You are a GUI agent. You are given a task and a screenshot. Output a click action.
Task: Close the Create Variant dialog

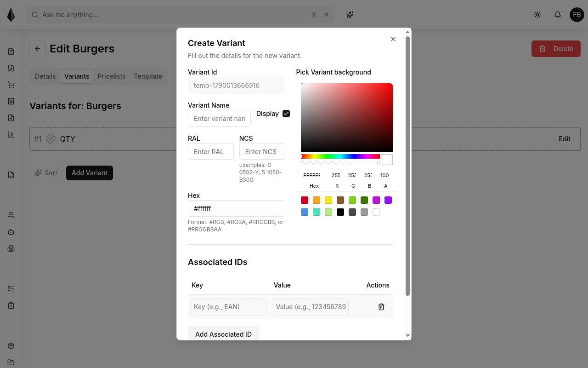(x=393, y=39)
